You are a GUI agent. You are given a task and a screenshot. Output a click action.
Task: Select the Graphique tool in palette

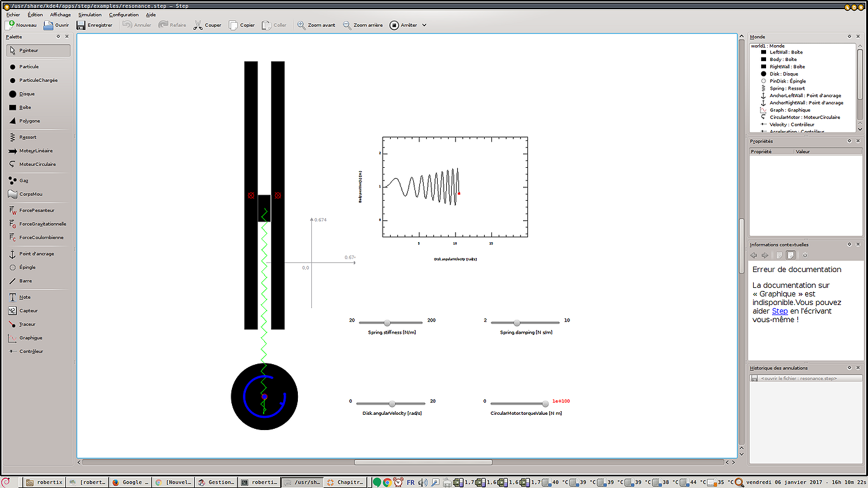click(x=38, y=337)
